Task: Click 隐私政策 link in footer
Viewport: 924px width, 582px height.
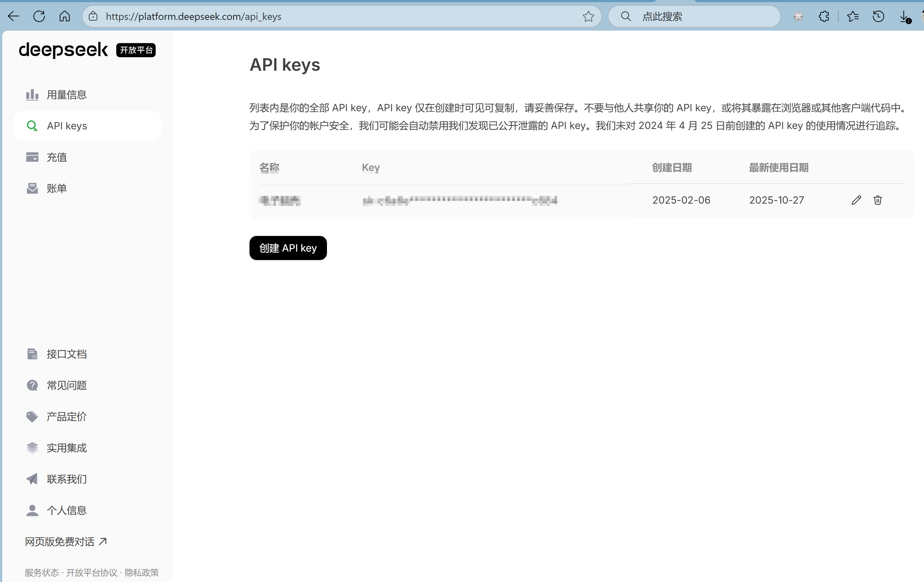Action: tap(141, 572)
